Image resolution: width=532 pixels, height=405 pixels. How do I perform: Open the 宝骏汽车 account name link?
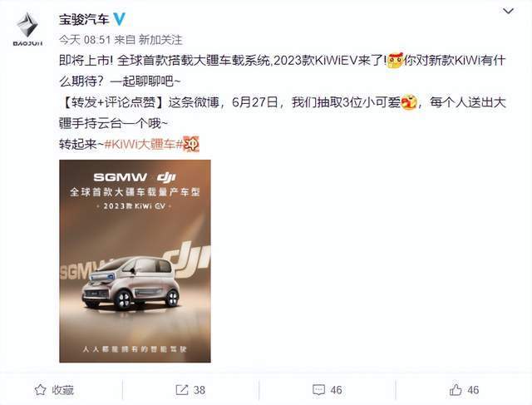[84, 19]
